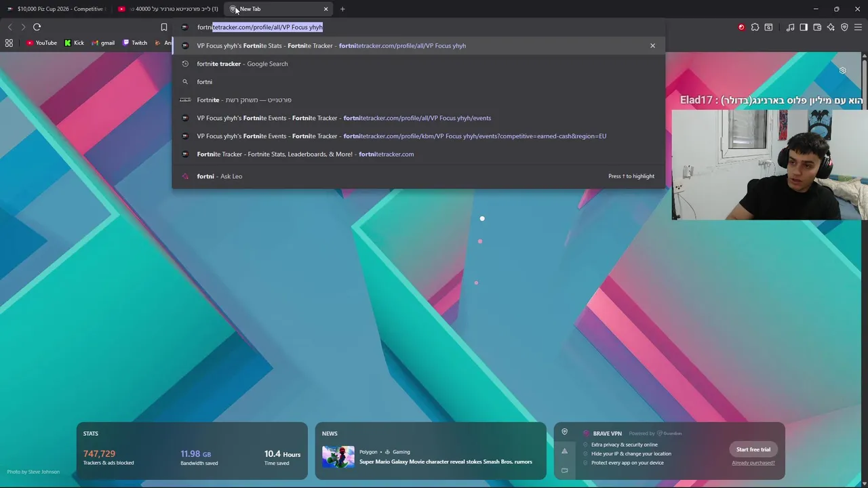Select the Brave VPN shield card tab
This screenshot has width=868, height=488.
coord(564,432)
